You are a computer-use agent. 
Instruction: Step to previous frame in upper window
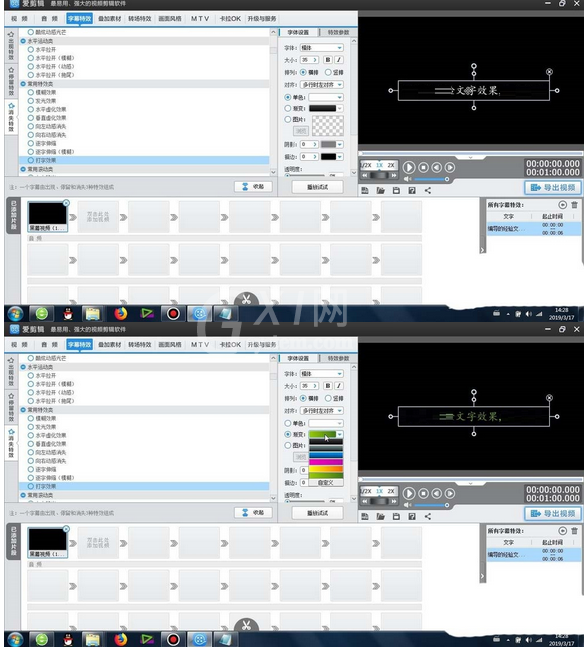[436, 167]
